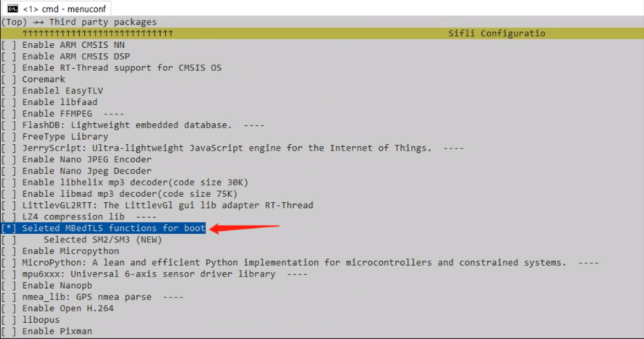Click the cmd terminal icon in the tab
Screen dimensions: 644x339
13,9
